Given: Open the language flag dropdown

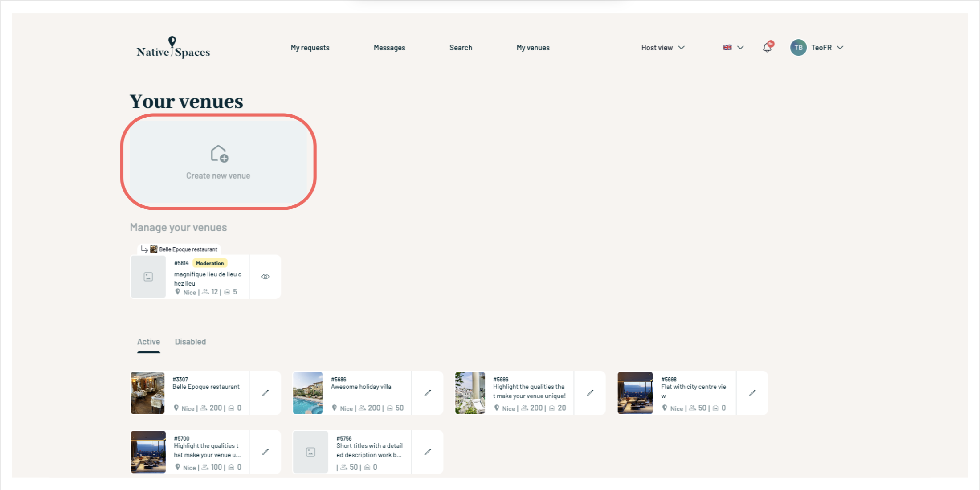Looking at the screenshot, I should coord(733,48).
